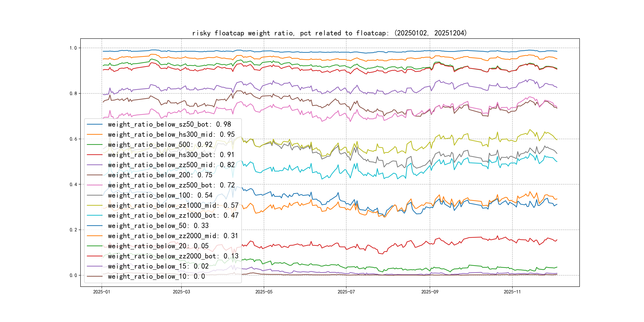Screen dimensions: 644x322
Task: Click the purple weight_ratio_below_zz500_mid legend swatch
Action: click(x=94, y=165)
